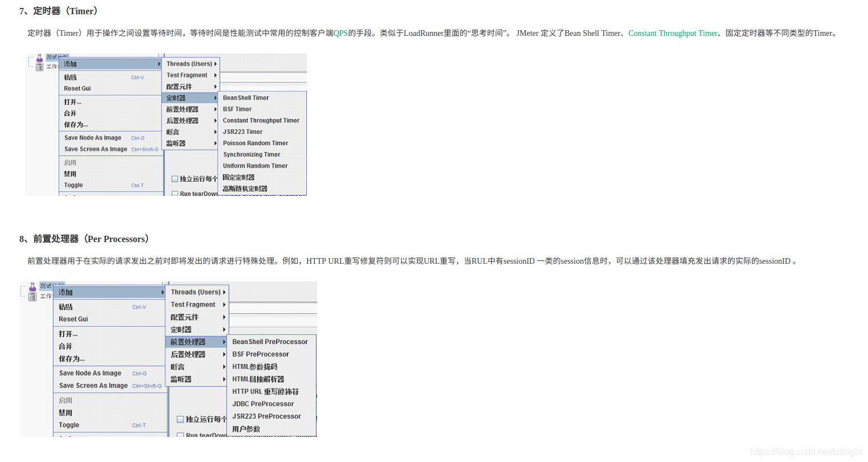Expand 断言 arrow in Pre Processors screenshot

(224, 367)
